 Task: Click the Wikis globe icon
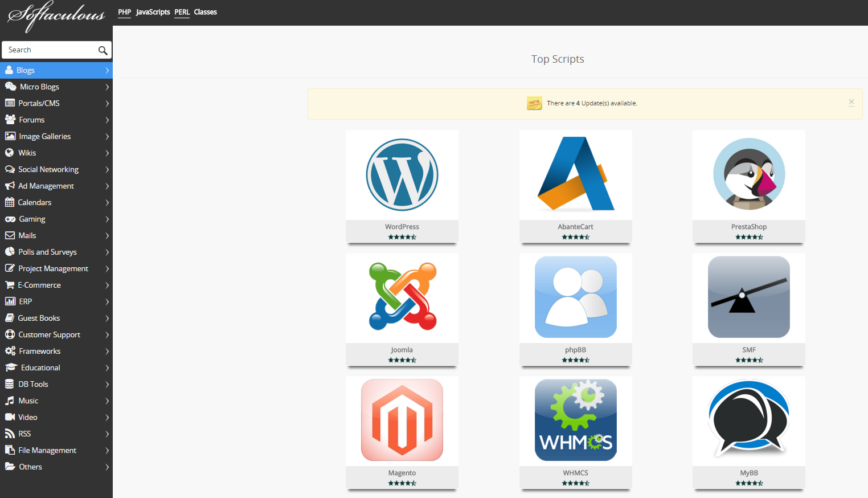click(9, 153)
